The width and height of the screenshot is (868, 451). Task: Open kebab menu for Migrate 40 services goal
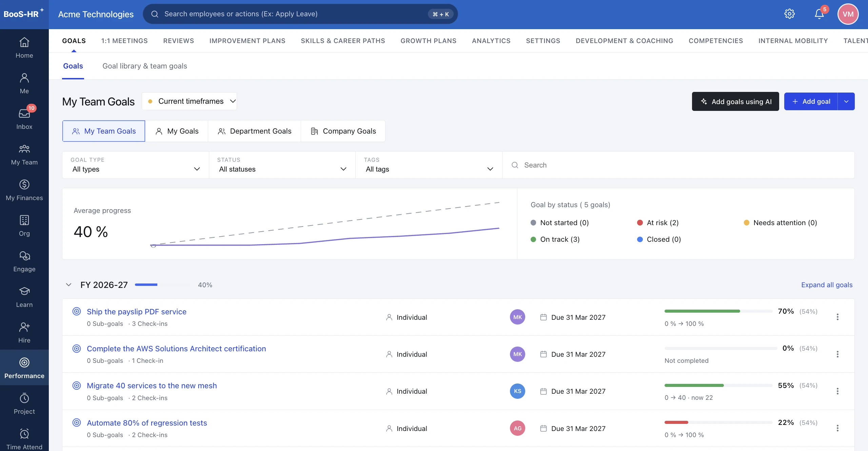(837, 391)
